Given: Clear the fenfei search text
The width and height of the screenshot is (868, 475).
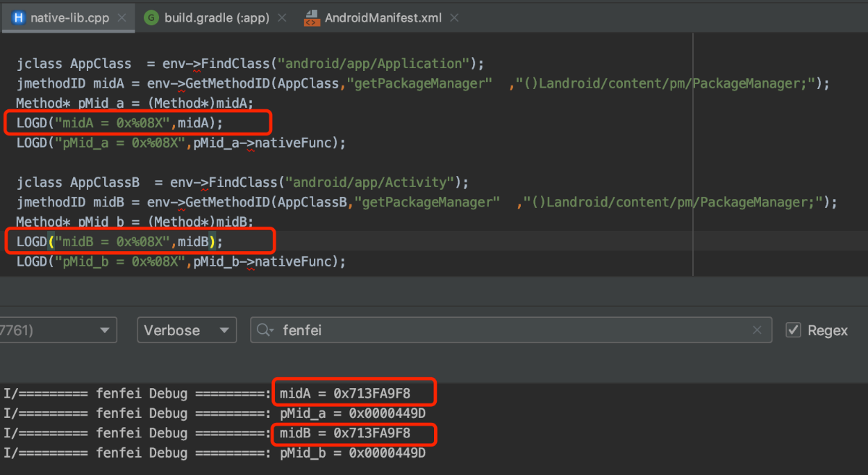Looking at the screenshot, I should coord(757,330).
